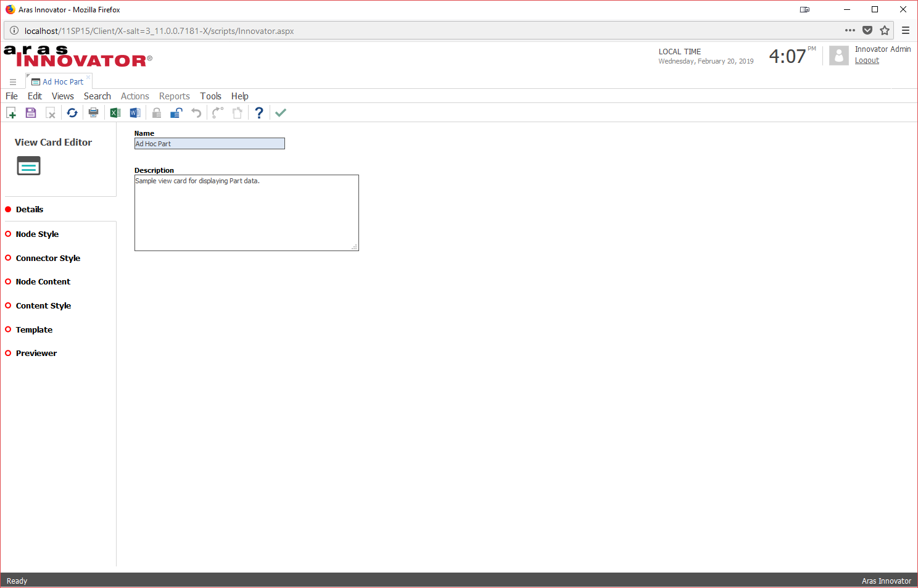Click the View Card Editor heading
Viewport: 918px width, 588px height.
click(x=53, y=143)
